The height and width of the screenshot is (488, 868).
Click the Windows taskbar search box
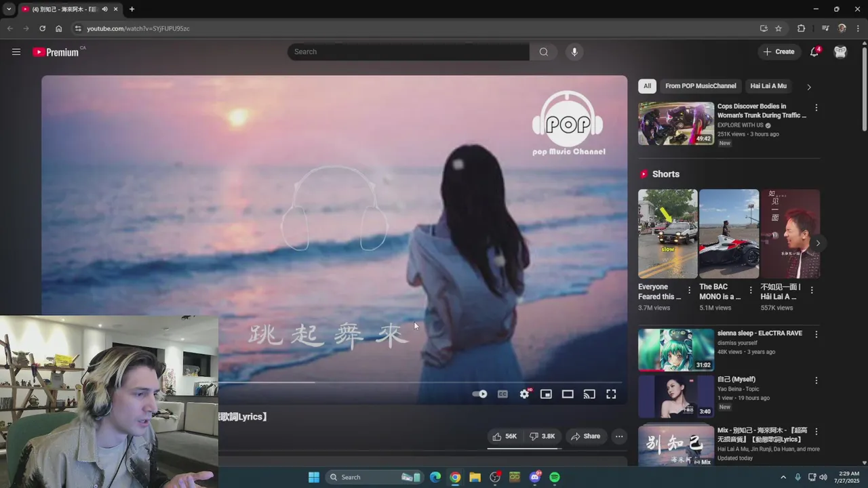pyautogui.click(x=374, y=477)
